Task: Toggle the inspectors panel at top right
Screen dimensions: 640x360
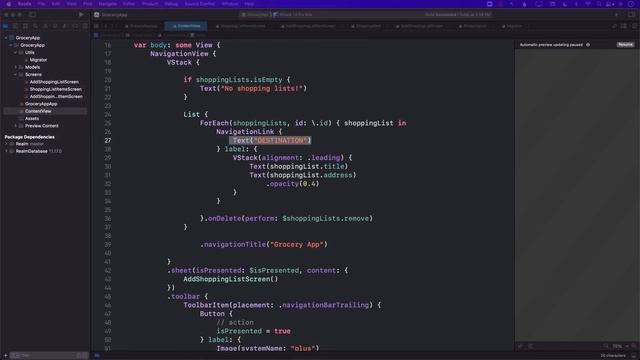Action: tap(631, 14)
